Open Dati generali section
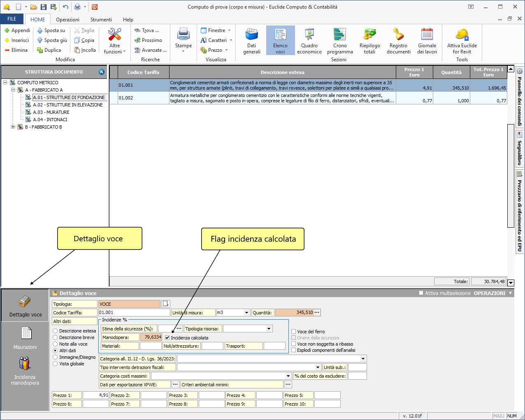Viewport: 525px width, 420px height. [x=251, y=40]
